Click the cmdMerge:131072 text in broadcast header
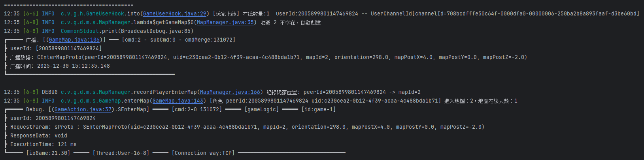The height and width of the screenshot is (160, 644). (x=210, y=40)
